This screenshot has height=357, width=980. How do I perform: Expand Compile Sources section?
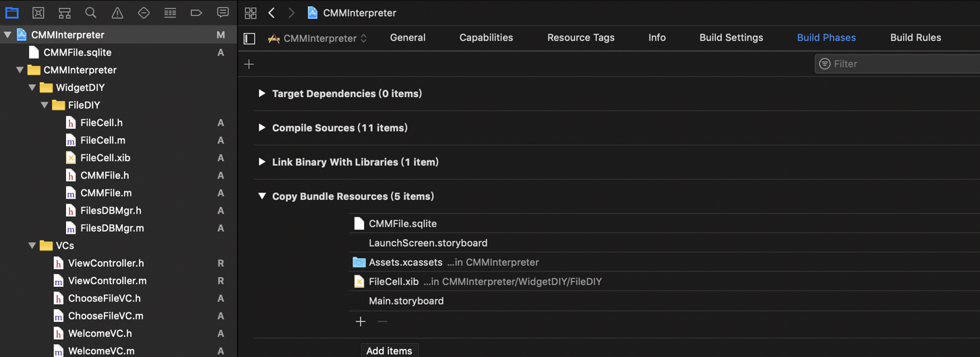[x=262, y=128]
